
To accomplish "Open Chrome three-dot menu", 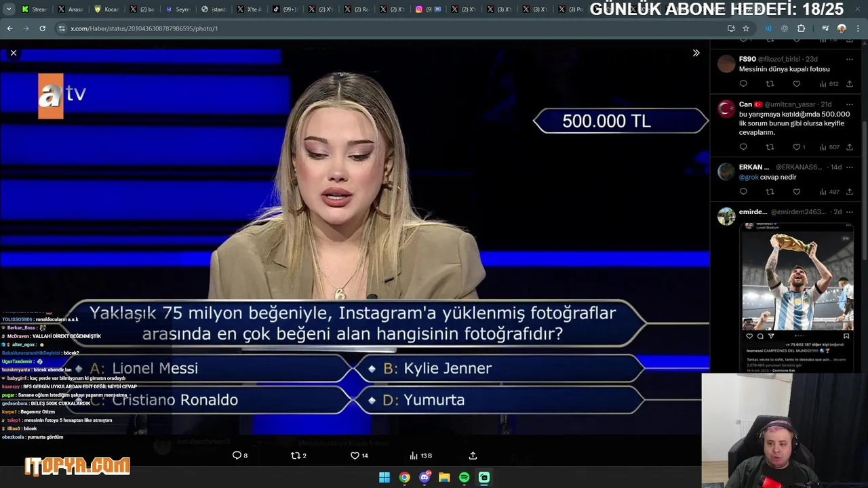I will click(858, 28).
